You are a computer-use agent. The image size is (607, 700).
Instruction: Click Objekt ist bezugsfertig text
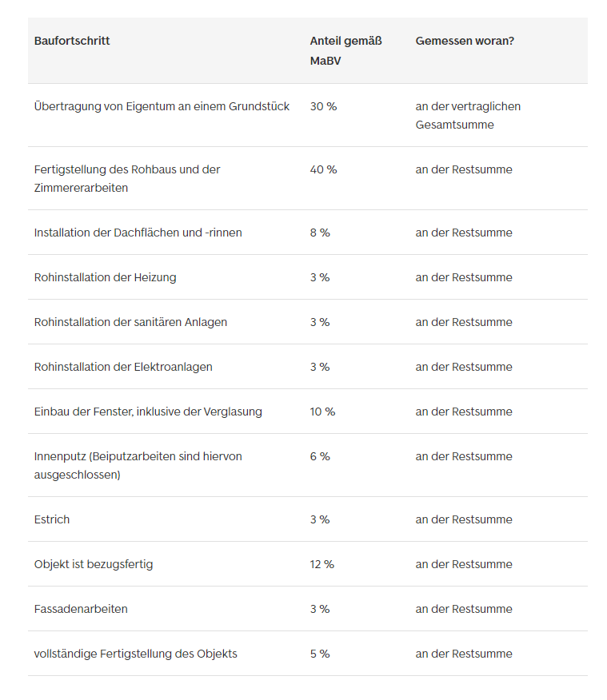pyautogui.click(x=94, y=564)
